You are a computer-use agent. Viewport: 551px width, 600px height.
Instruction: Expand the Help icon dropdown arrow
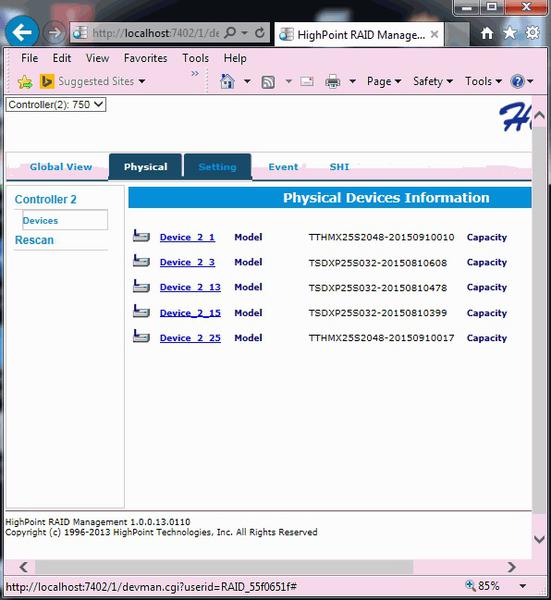pyautogui.click(x=530, y=81)
